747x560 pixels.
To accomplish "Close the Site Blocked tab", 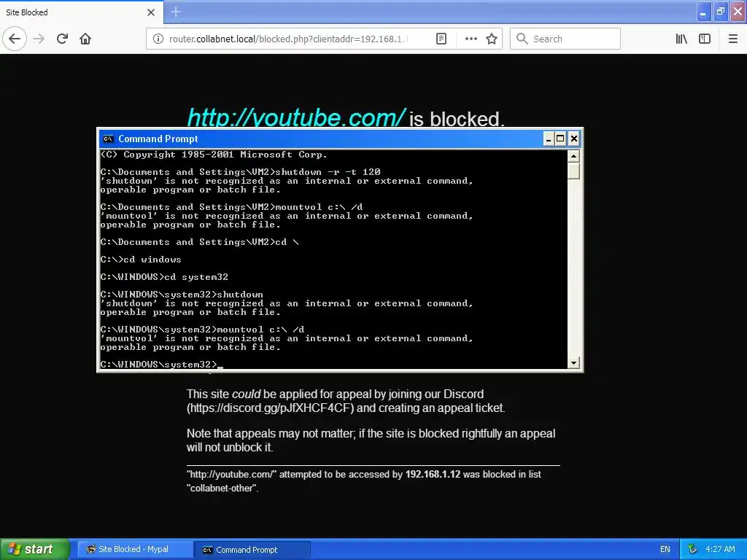I will (x=150, y=12).
